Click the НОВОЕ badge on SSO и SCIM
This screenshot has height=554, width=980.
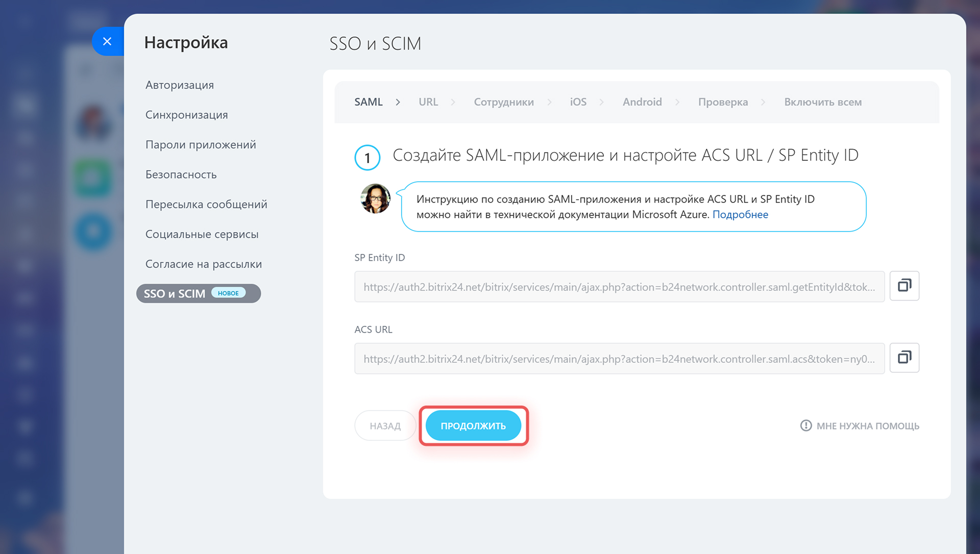228,293
